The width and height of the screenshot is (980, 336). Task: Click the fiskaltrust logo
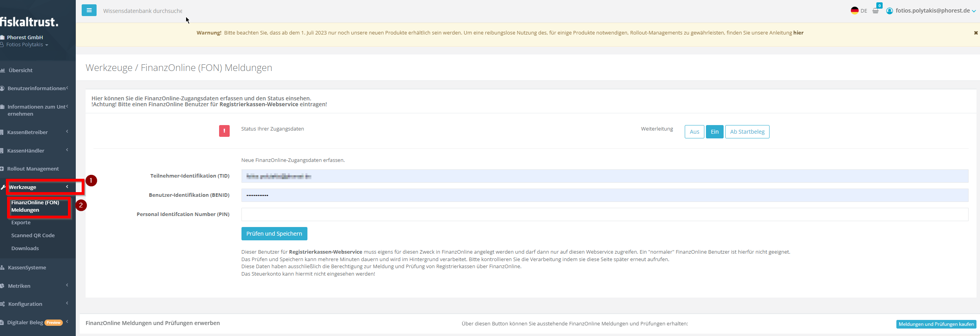[x=29, y=22]
